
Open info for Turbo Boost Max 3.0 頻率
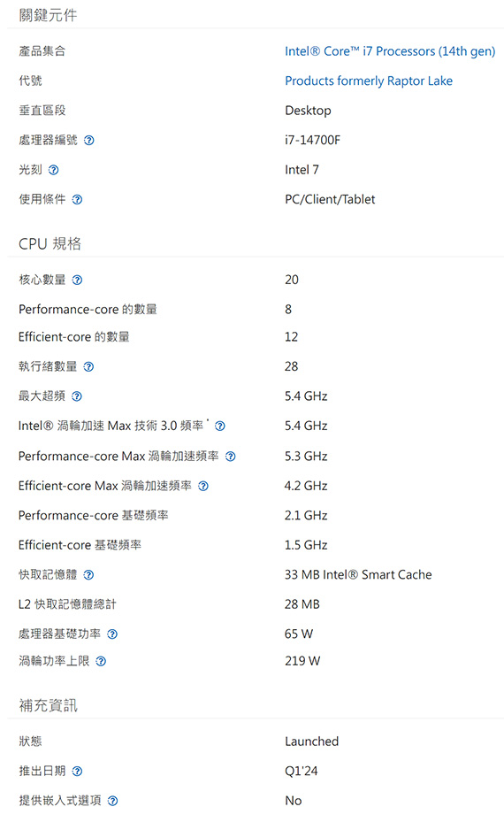220,426
